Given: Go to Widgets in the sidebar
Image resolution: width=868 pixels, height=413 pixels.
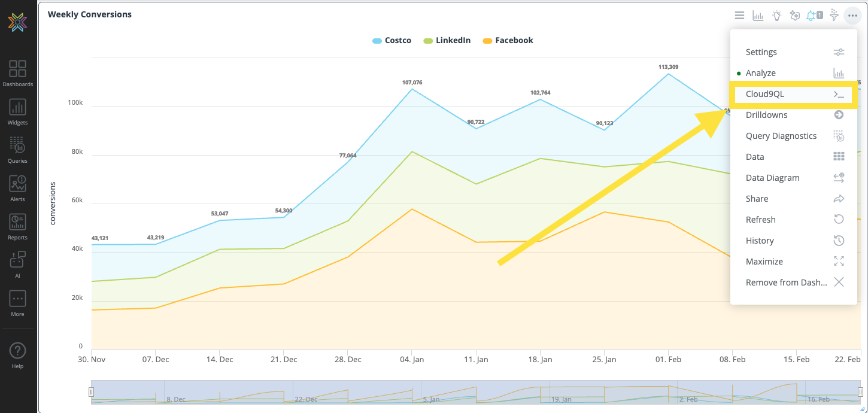Looking at the screenshot, I should pos(17,111).
